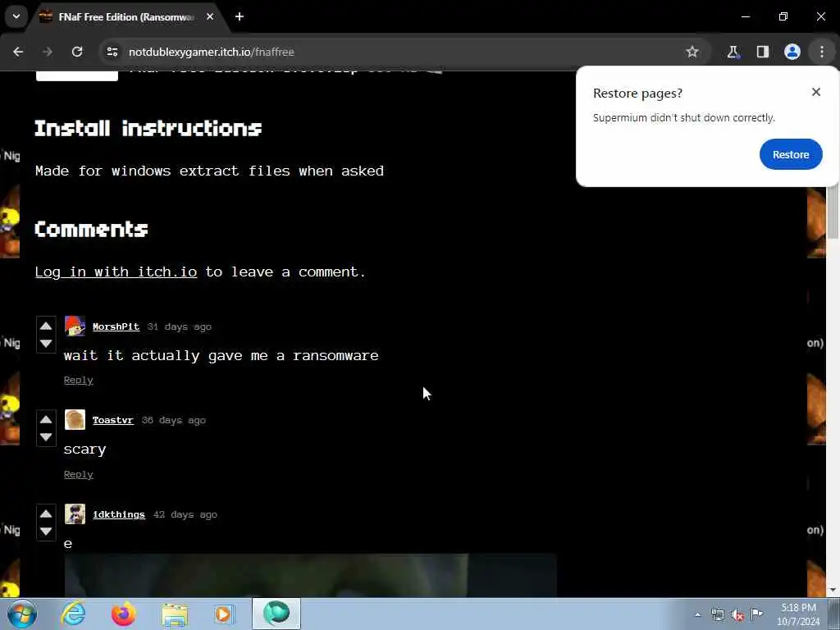The width and height of the screenshot is (840, 630).
Task: Launch Firefox from the taskbar
Action: tap(124, 614)
